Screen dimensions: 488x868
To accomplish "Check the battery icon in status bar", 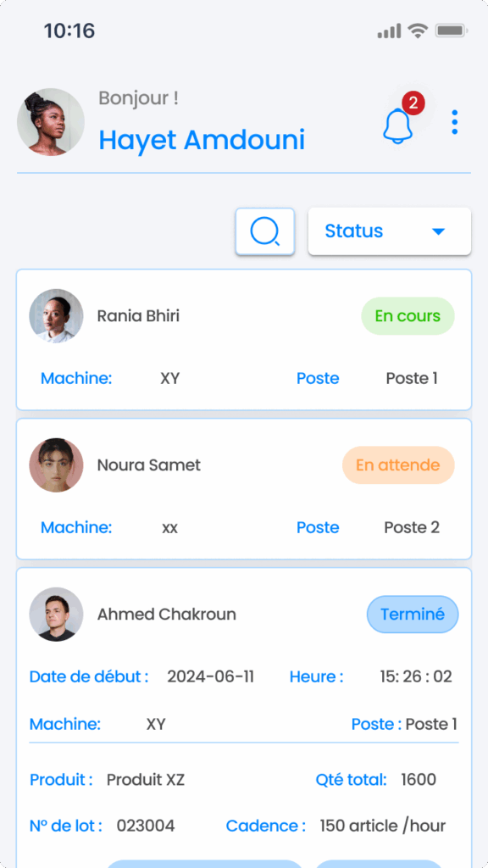I will pyautogui.click(x=452, y=31).
